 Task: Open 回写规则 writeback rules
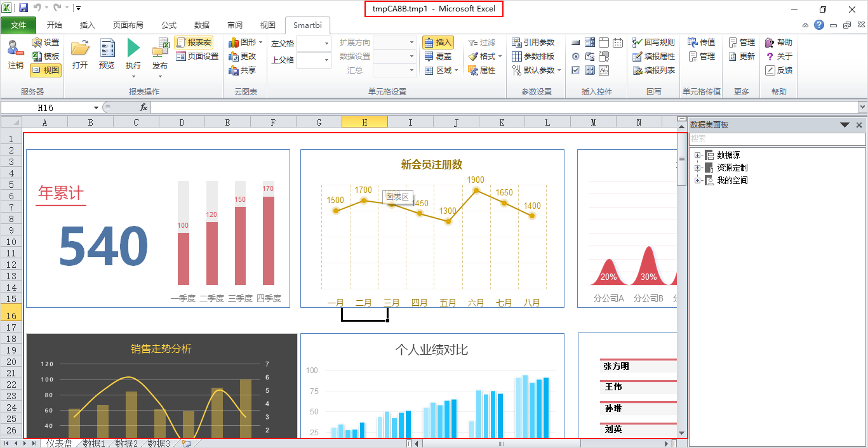(x=654, y=42)
